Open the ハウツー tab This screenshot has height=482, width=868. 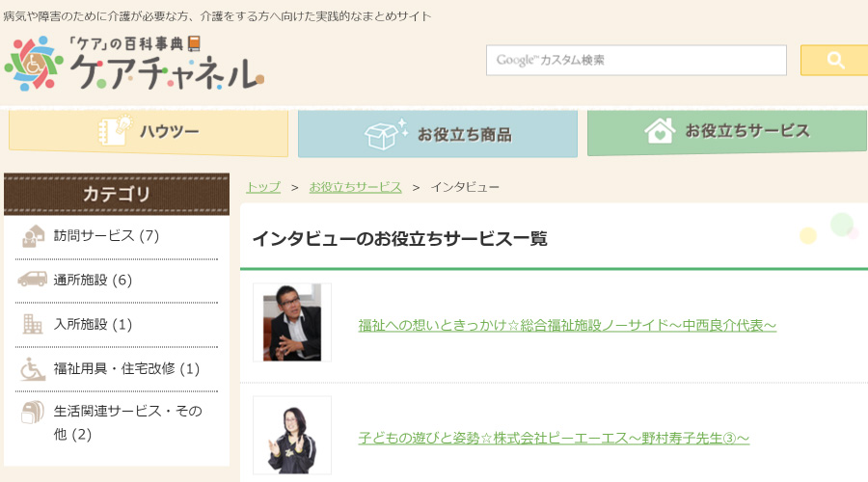pyautogui.click(x=149, y=132)
